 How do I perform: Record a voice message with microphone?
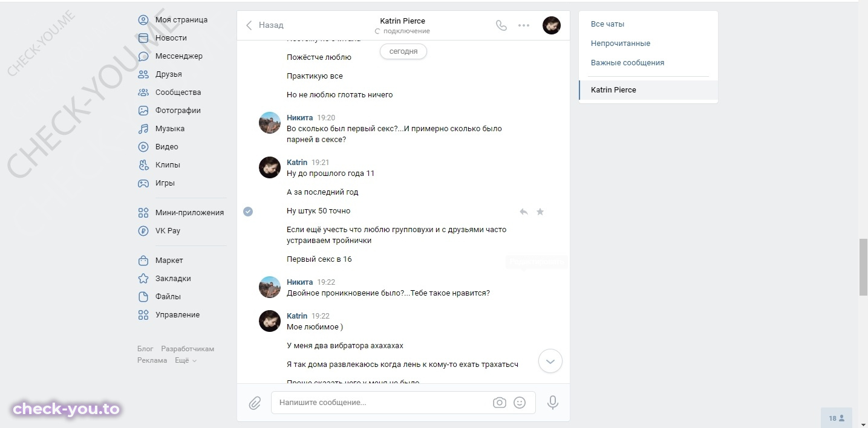click(x=552, y=403)
